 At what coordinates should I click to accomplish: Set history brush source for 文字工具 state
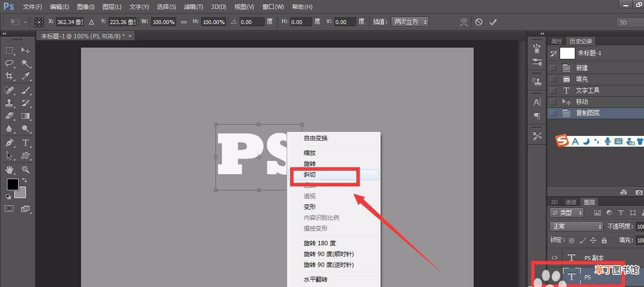553,90
